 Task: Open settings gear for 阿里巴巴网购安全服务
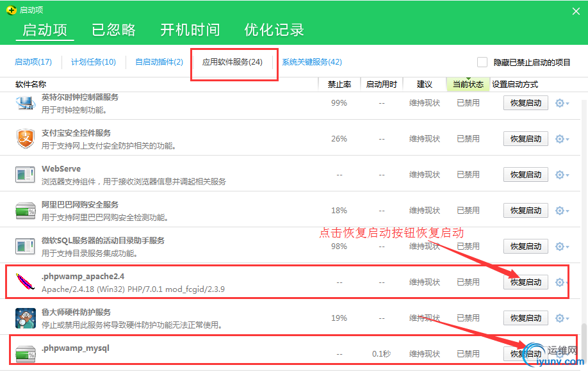click(562, 211)
